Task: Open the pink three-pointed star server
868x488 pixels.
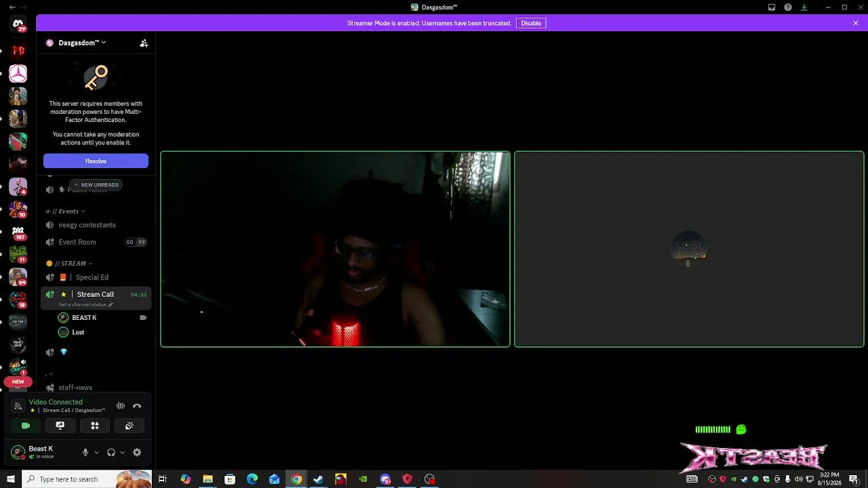Action: click(18, 73)
